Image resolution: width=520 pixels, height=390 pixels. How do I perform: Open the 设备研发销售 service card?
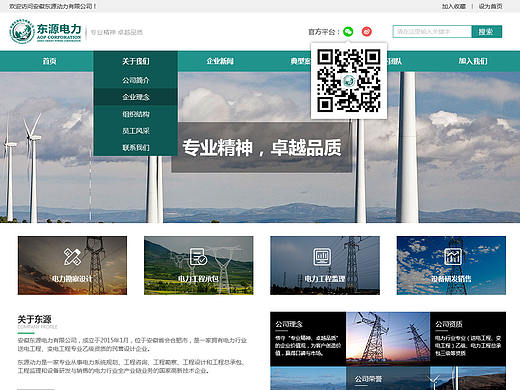click(451, 265)
